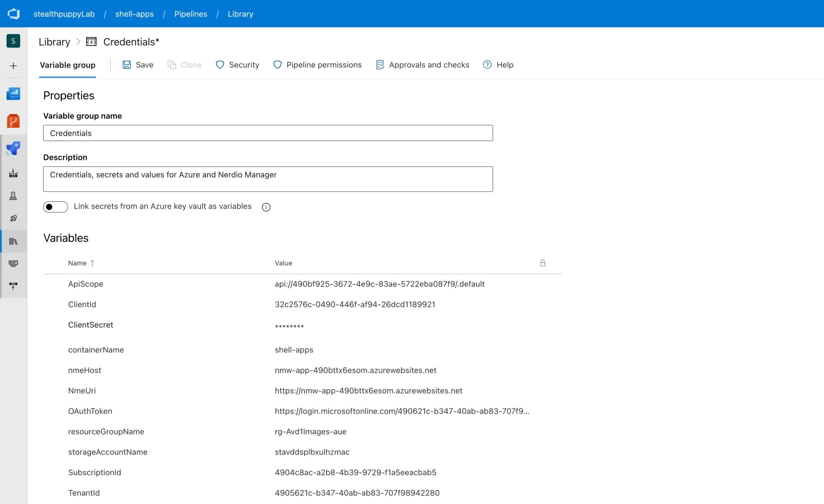Click the Variable group name input field
Screen dimensions: 824x504
click(268, 133)
